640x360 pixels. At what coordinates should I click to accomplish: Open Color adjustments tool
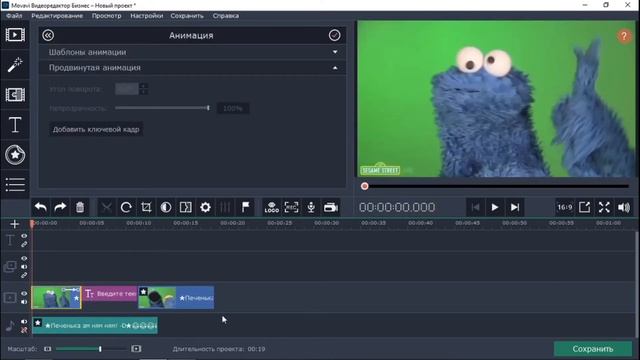(x=166, y=207)
